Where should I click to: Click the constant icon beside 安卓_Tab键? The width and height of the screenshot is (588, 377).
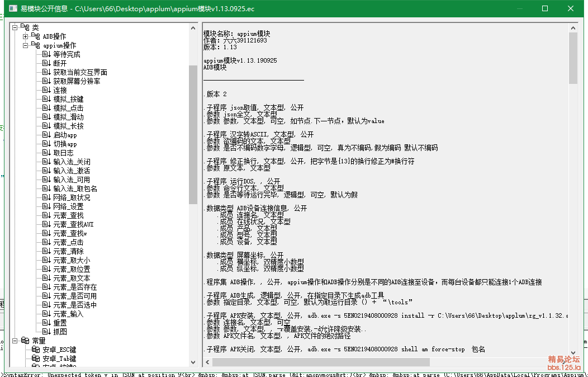coord(36,358)
